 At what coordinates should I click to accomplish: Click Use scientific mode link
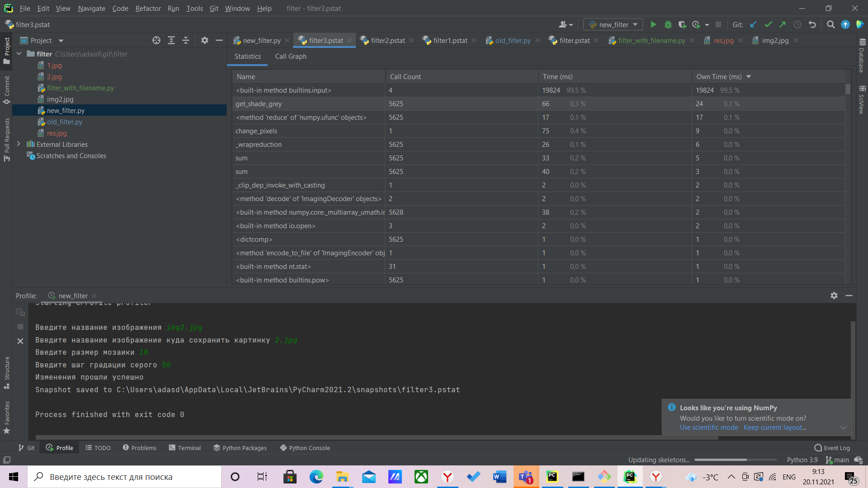(x=708, y=427)
